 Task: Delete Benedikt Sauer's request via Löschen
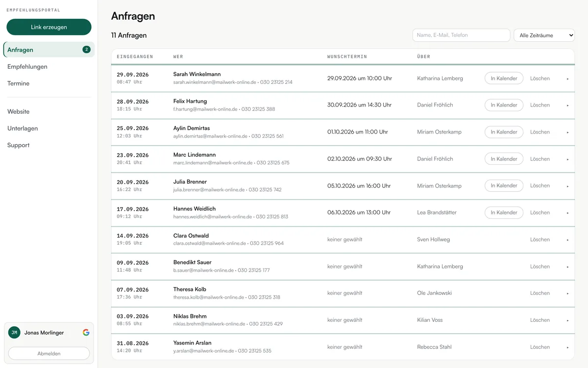pos(540,266)
